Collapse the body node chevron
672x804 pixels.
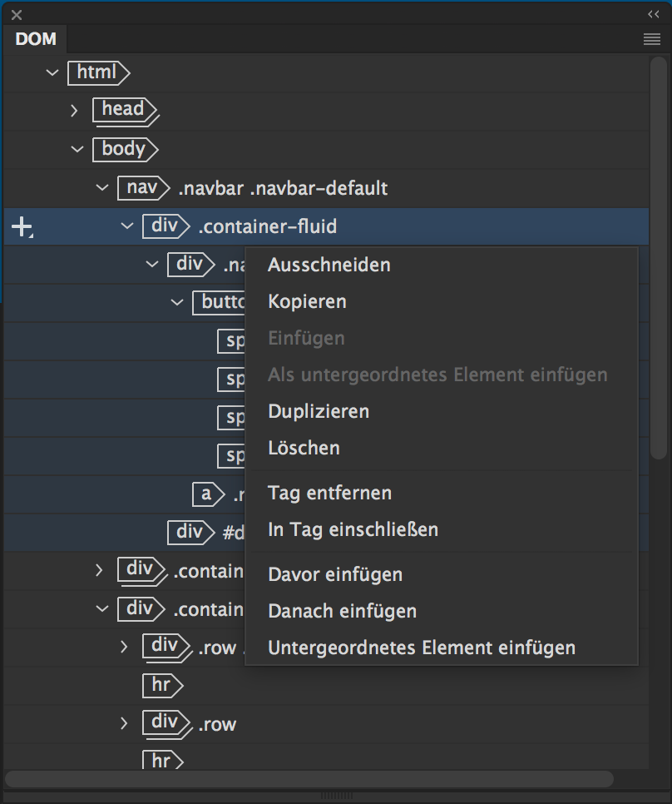77,150
